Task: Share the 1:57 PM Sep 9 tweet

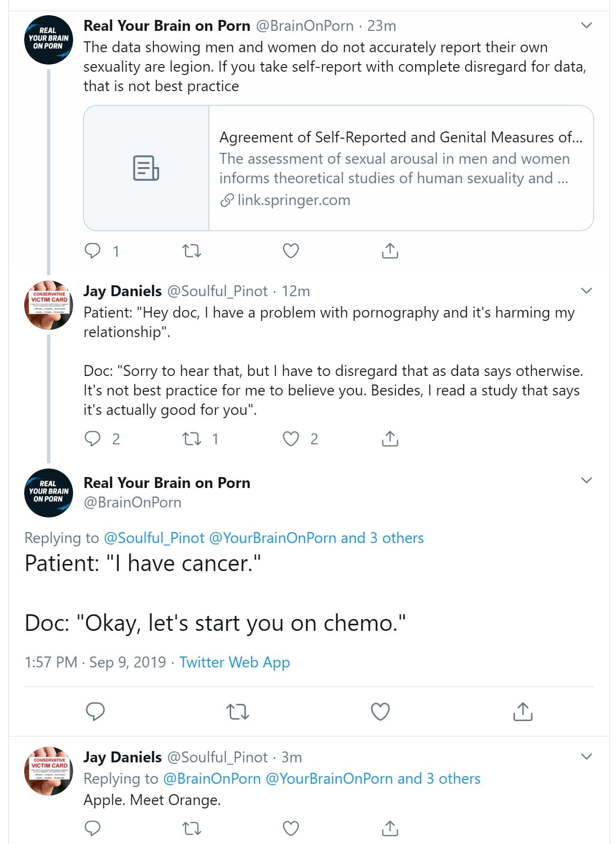Action: [x=523, y=711]
